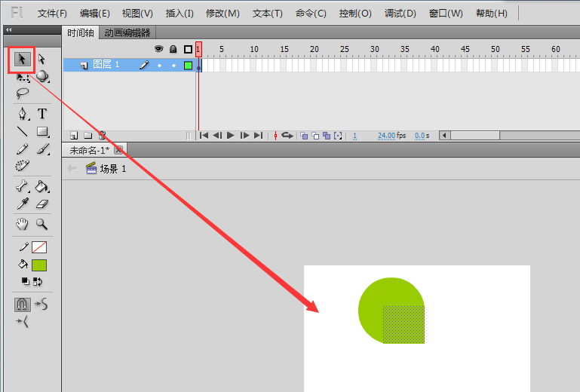
Task: Open the 窗口(W) menu
Action: 446,14
